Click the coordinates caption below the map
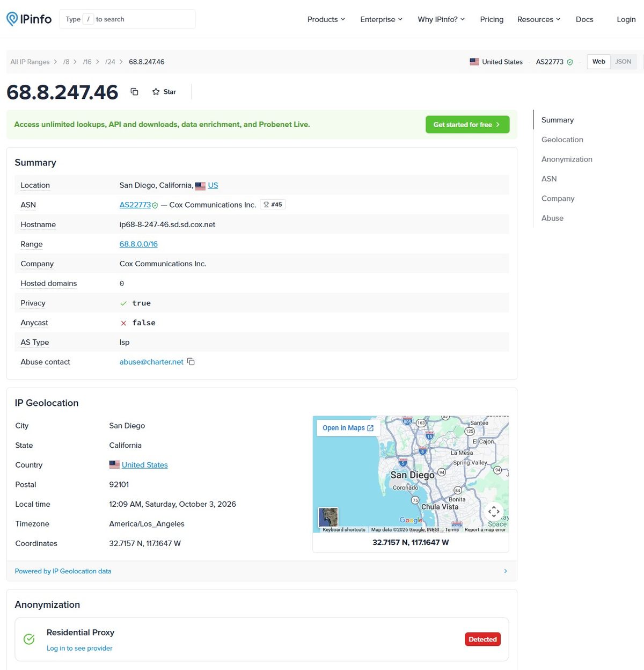Screen dimensions: 644x670 point(411,542)
